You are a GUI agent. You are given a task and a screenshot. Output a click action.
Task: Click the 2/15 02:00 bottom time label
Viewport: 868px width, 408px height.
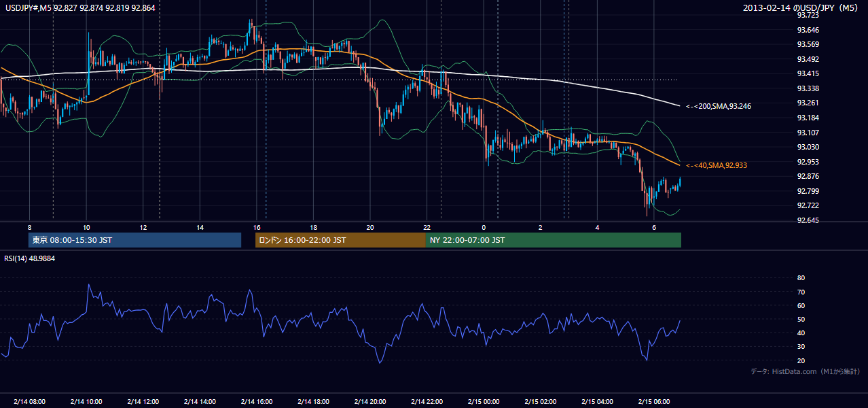click(540, 401)
